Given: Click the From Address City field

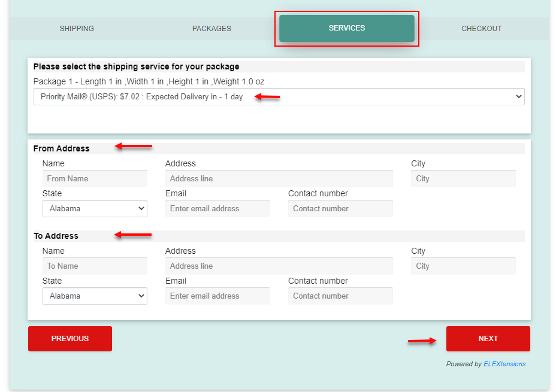Looking at the screenshot, I should (x=463, y=178).
